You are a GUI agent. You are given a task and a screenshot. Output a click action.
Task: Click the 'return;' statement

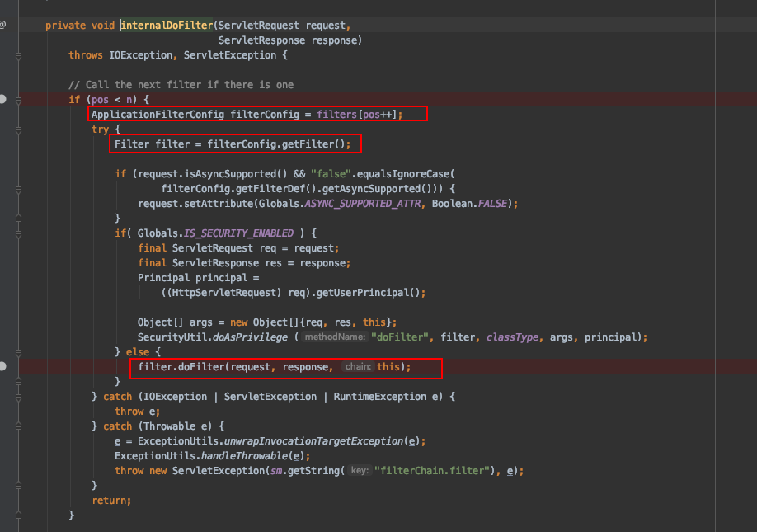[111, 501]
